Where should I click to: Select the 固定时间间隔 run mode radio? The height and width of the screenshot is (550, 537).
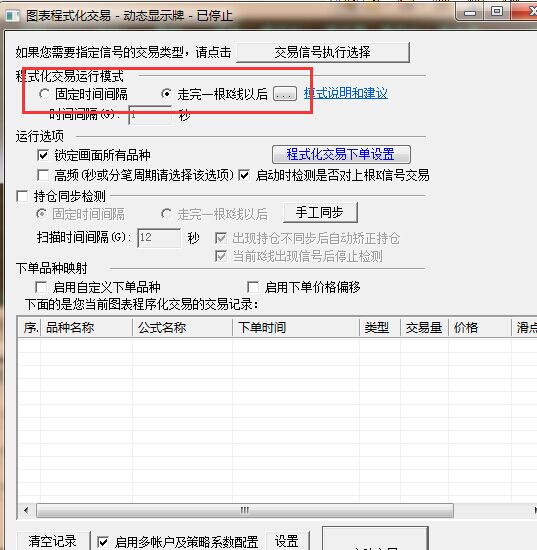pyautogui.click(x=44, y=94)
